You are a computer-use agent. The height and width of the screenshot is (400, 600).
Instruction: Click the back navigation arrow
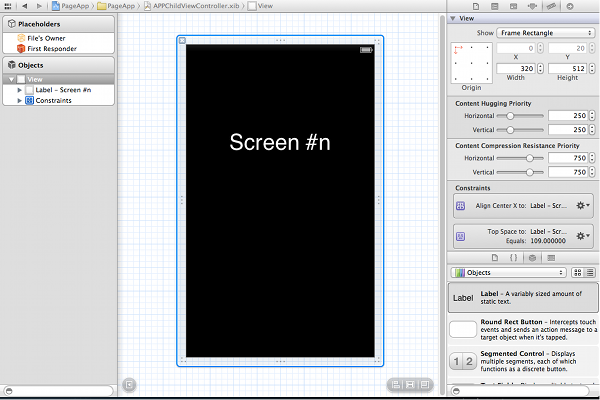coord(23,5)
